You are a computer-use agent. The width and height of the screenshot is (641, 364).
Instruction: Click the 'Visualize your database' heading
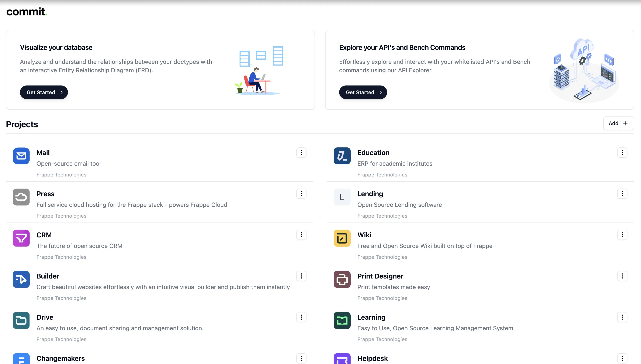[56, 48]
